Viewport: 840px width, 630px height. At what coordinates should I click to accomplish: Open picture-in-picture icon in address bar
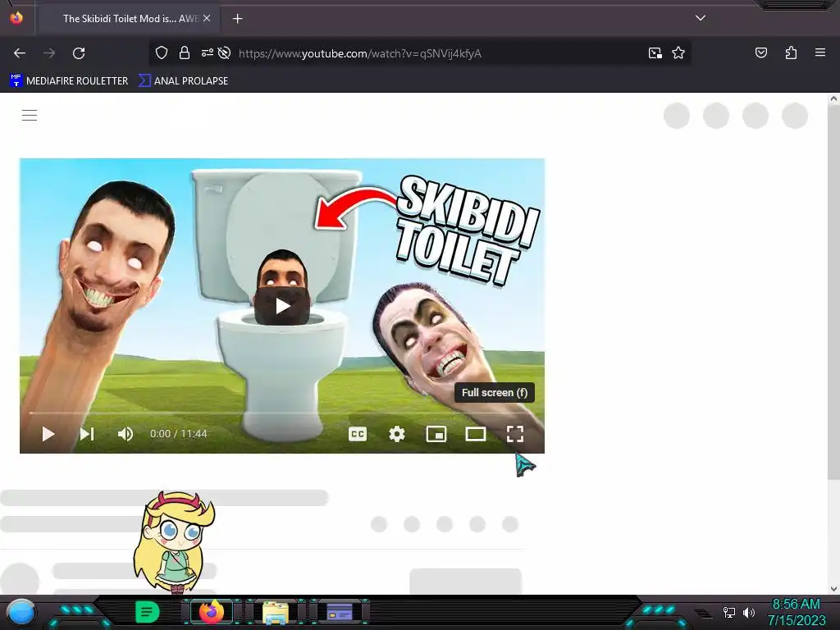(x=655, y=53)
